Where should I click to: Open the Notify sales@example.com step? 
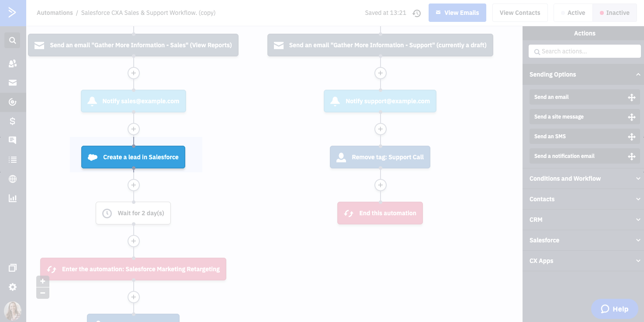coord(133,101)
